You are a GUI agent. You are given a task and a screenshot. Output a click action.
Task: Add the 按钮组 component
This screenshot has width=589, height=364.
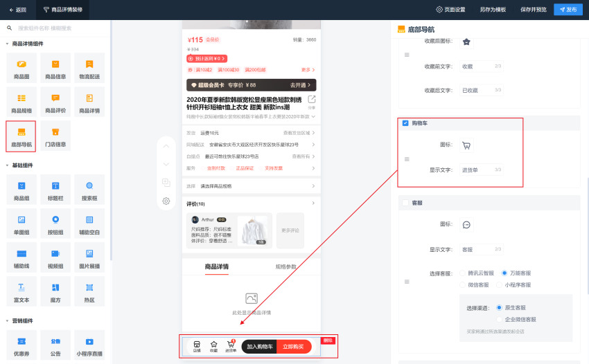point(55,224)
